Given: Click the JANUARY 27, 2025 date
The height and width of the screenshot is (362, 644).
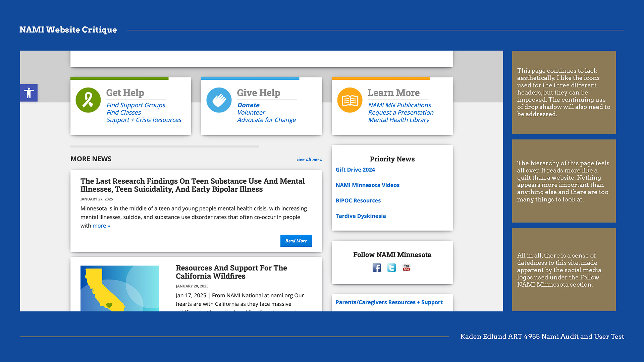Looking at the screenshot, I should click(x=97, y=199).
